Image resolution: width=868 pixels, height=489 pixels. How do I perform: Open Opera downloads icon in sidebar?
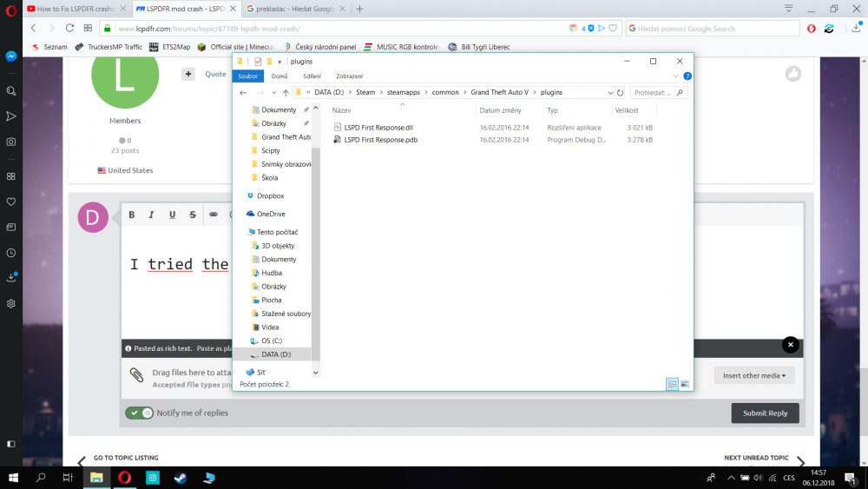[11, 278]
